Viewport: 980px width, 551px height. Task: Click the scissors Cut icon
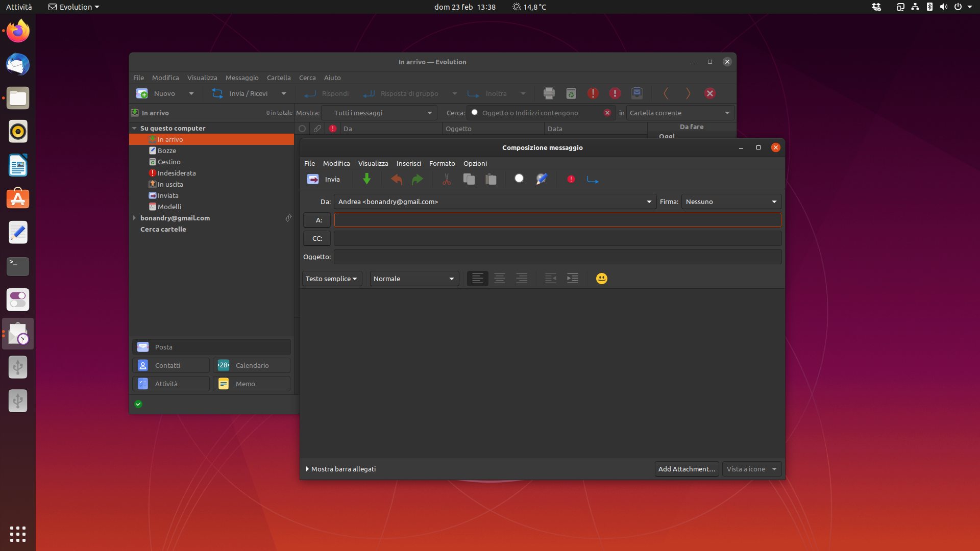point(447,179)
